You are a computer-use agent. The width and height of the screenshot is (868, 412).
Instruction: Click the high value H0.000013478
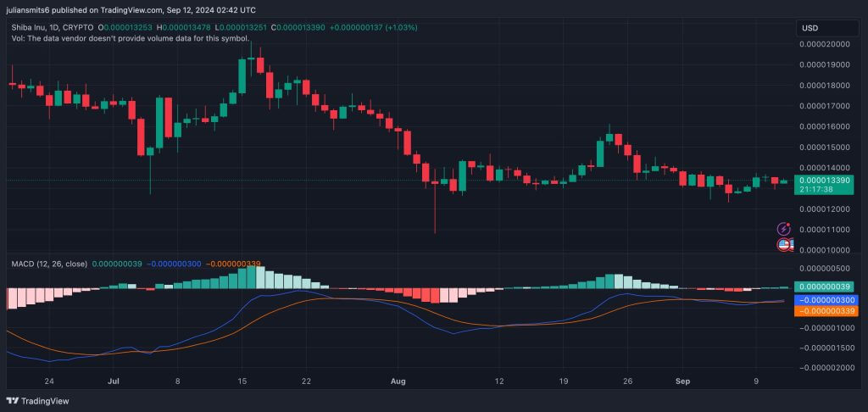coord(184,27)
